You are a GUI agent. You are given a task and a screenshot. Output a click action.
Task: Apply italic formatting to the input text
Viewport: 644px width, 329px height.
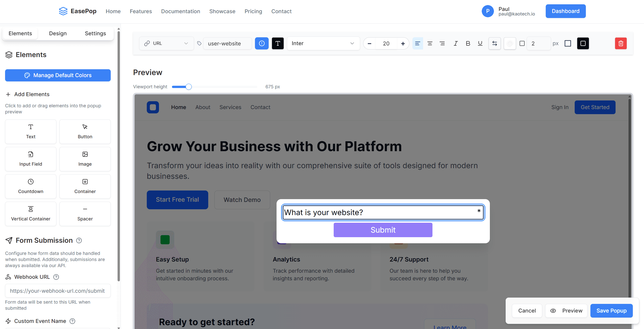[x=455, y=43]
